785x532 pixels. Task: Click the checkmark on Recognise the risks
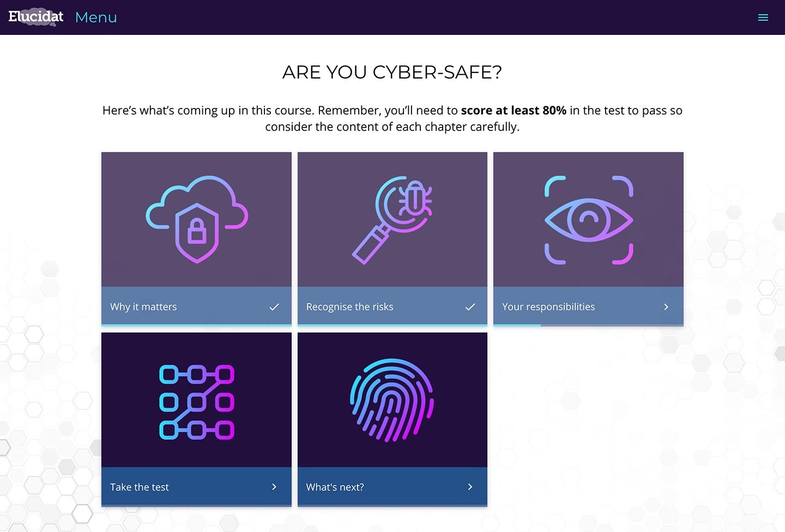pos(470,307)
